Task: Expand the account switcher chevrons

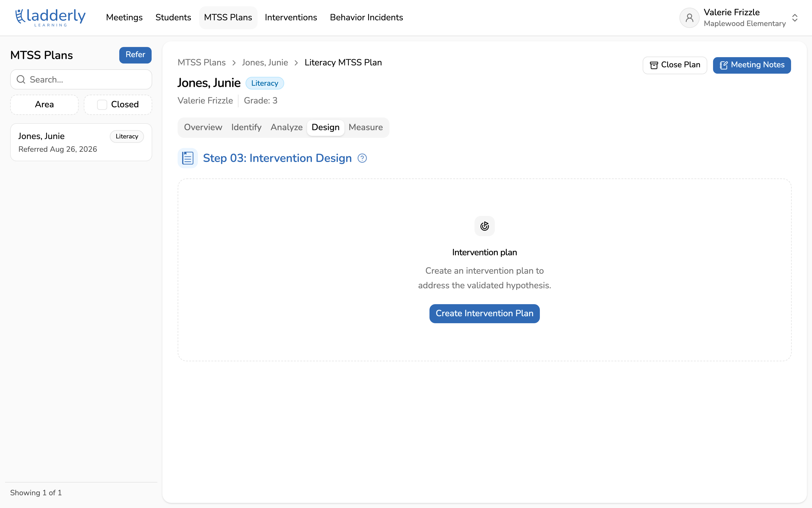Action: (x=794, y=18)
